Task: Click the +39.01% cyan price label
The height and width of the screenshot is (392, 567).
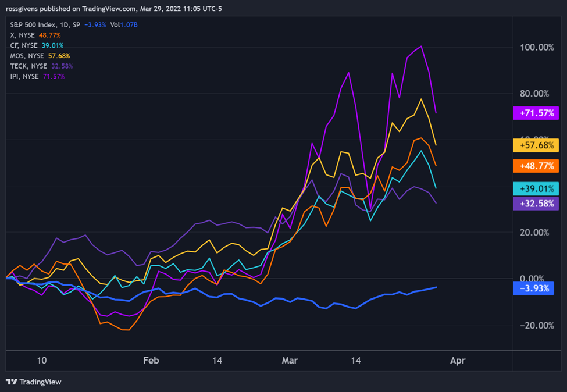Action: (x=536, y=189)
